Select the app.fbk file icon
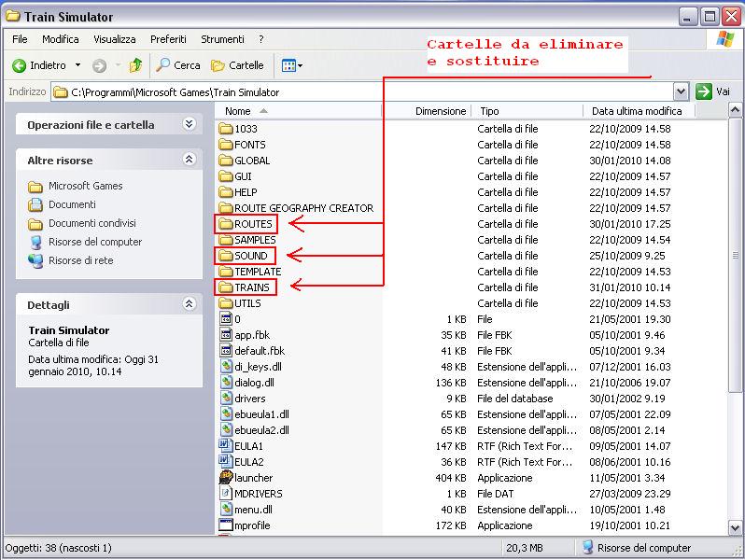Image resolution: width=745 pixels, height=560 pixels. pos(226,335)
